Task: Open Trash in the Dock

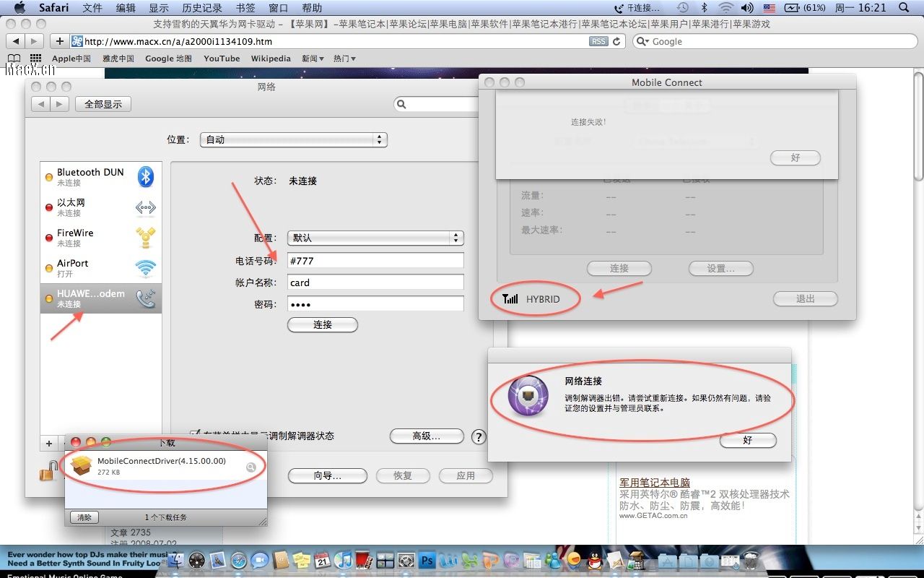Action: [x=751, y=560]
